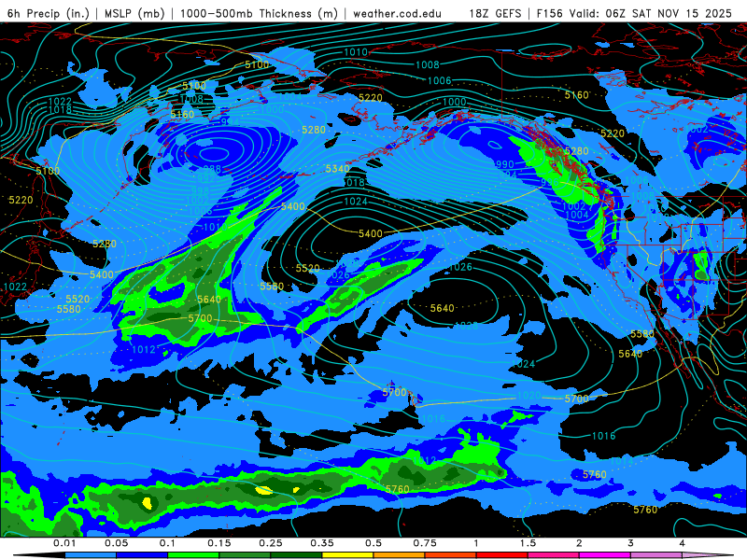Click the '4' legend value label
The image size is (747, 560).
(x=683, y=543)
